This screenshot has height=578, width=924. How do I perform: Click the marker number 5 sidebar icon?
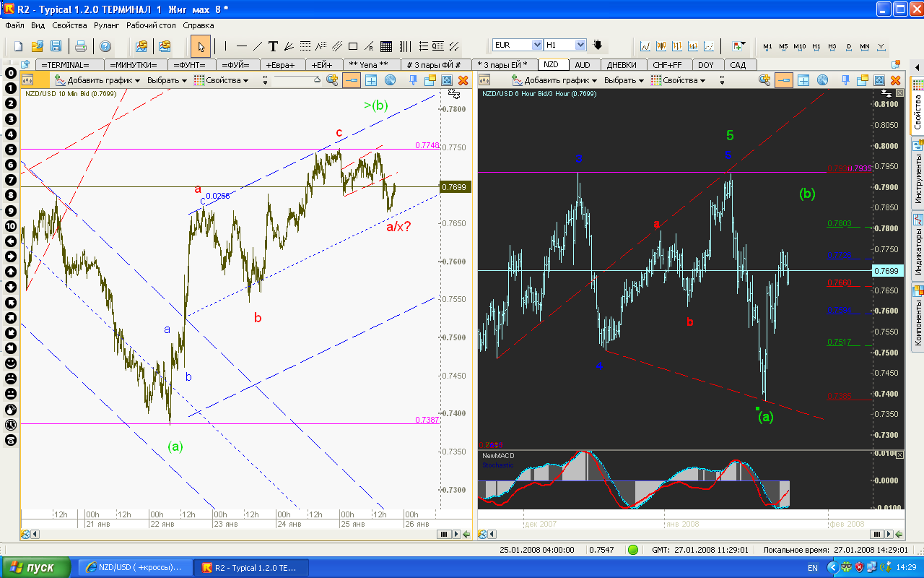[11, 150]
